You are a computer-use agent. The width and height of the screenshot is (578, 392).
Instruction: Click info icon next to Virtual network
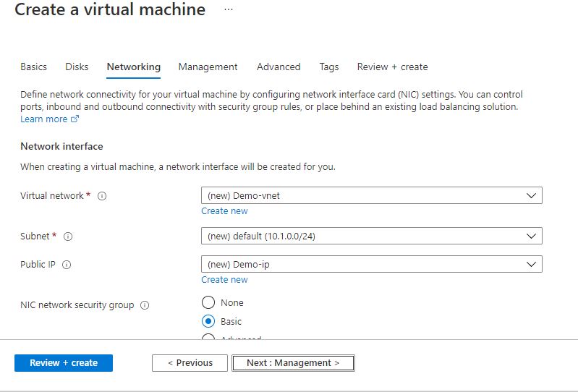pyautogui.click(x=102, y=196)
